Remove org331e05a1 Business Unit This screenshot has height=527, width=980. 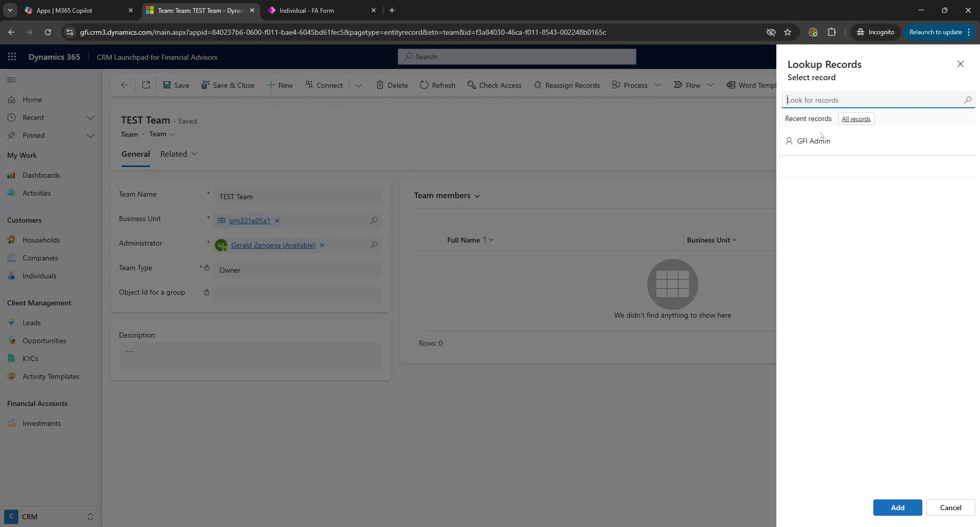pyautogui.click(x=277, y=221)
